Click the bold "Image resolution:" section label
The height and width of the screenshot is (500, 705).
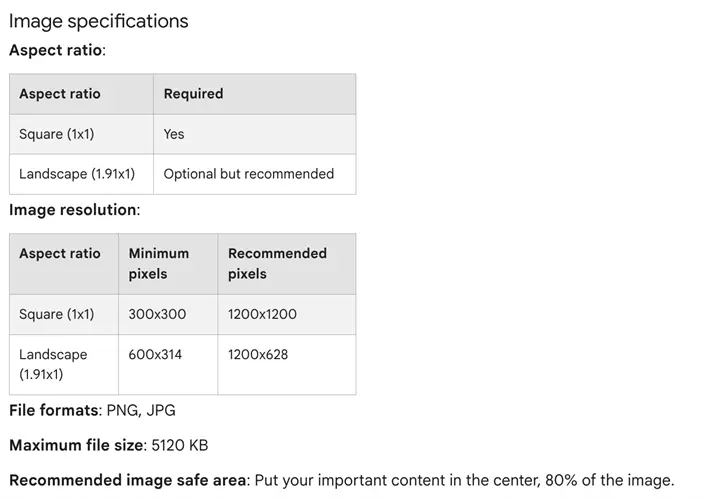point(74,210)
